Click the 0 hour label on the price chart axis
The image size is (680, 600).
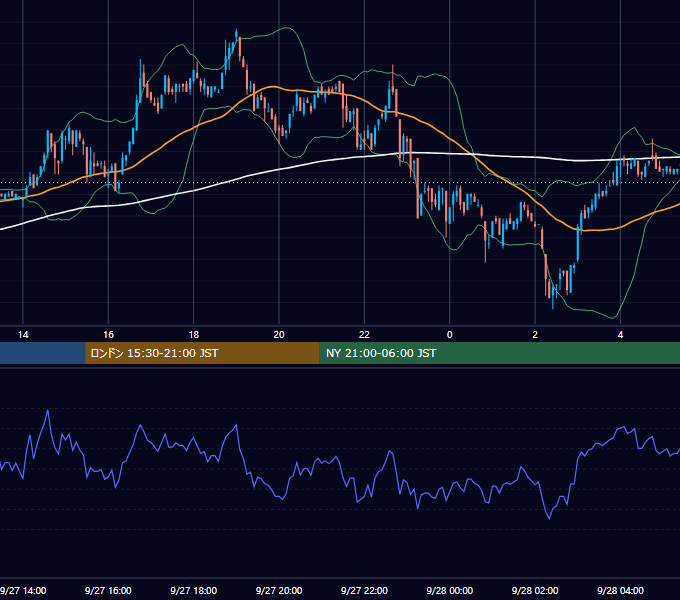[x=450, y=335]
